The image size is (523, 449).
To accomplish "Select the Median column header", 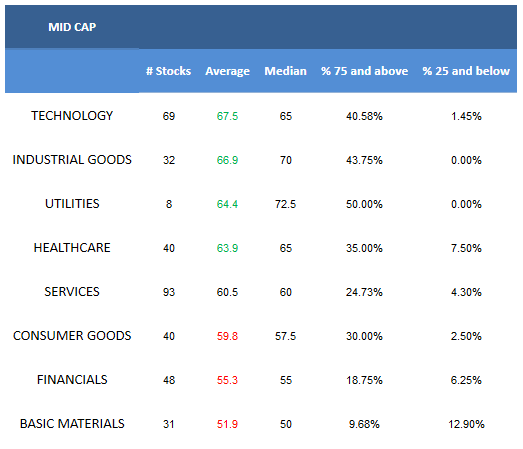I will (x=286, y=71).
